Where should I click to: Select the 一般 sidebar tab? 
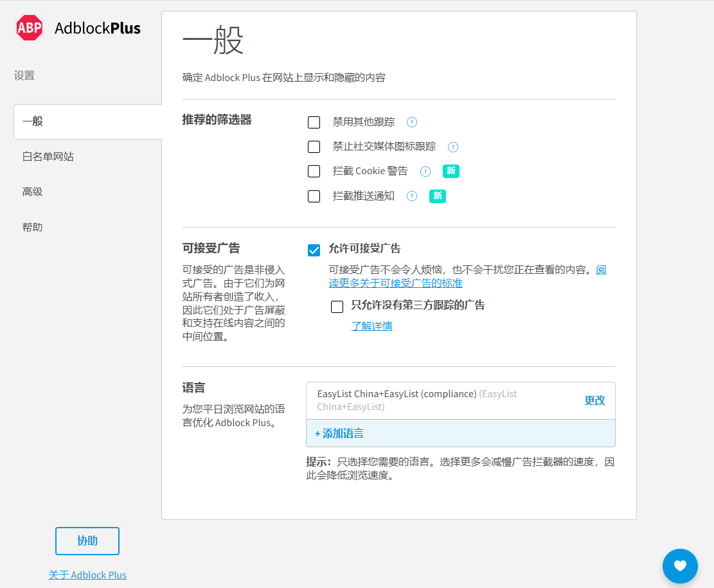pyautogui.click(x=88, y=121)
